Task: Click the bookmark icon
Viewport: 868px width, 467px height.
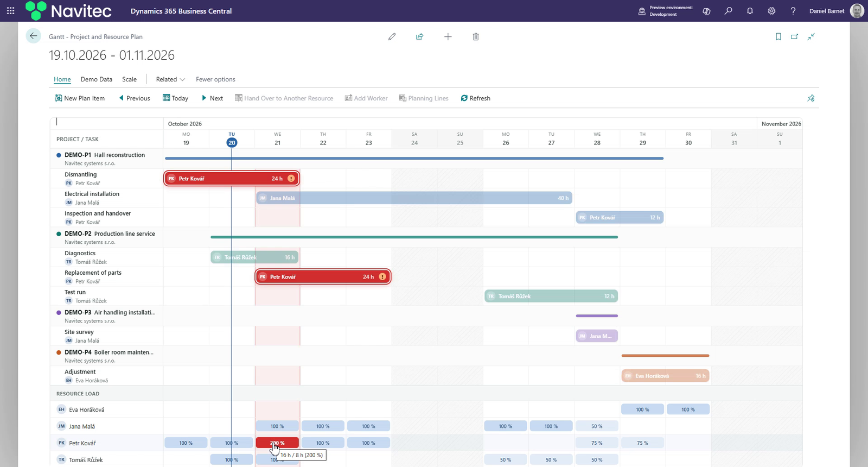Action: click(778, 36)
